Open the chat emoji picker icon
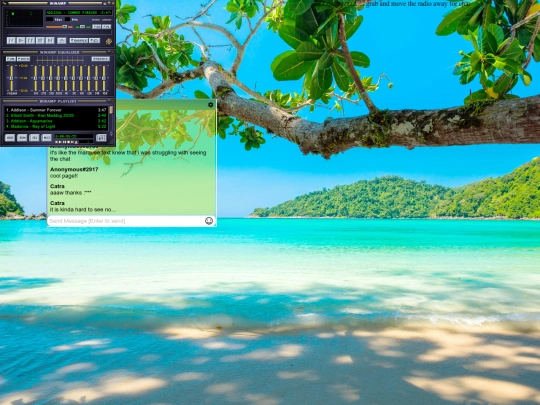Image resolution: width=540 pixels, height=405 pixels. 209,221
